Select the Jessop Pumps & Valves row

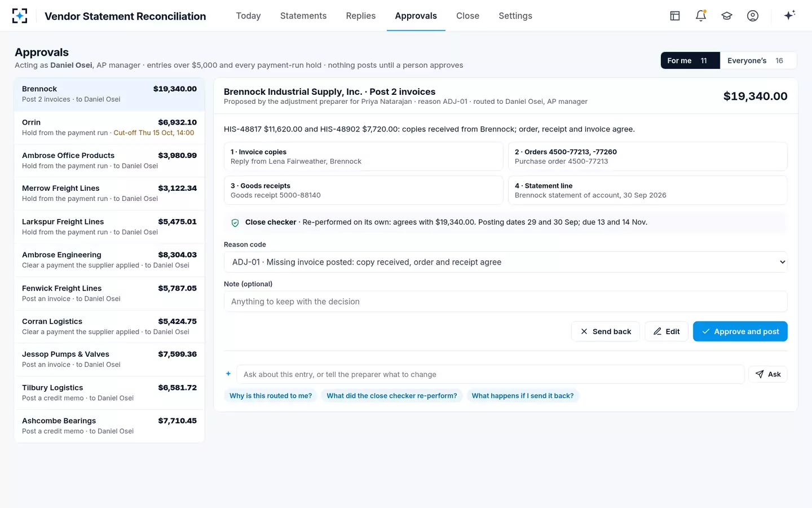click(x=109, y=360)
